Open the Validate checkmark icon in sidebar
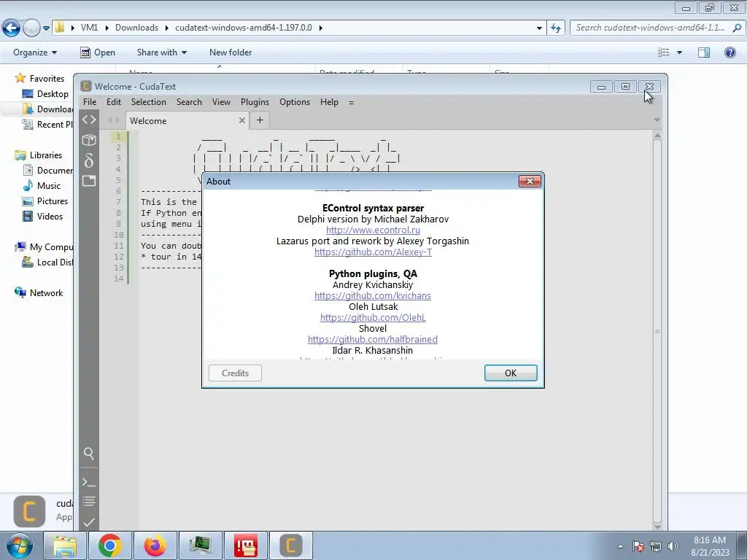The image size is (747, 560). coord(89,522)
